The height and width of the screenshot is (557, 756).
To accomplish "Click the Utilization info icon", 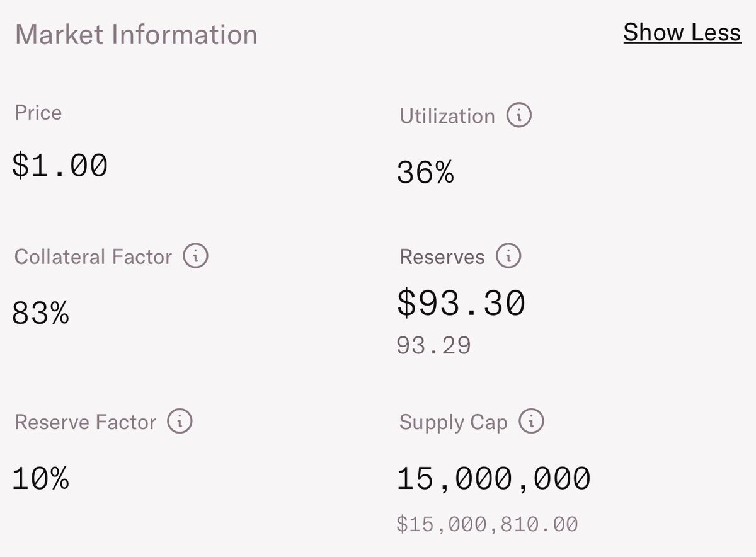I will (519, 116).
